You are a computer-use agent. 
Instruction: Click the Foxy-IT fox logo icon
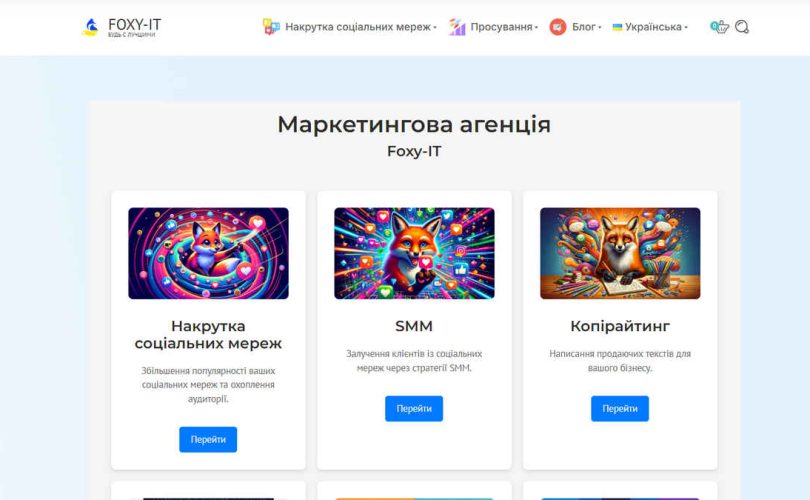[90, 27]
